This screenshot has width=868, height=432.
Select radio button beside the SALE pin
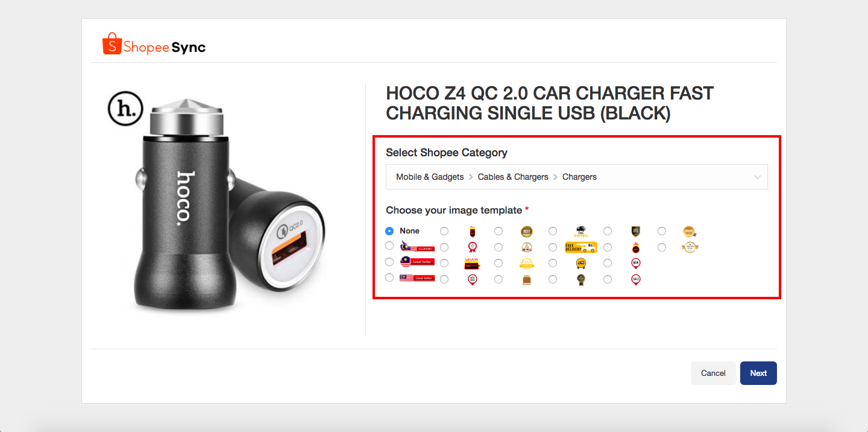[x=608, y=280]
